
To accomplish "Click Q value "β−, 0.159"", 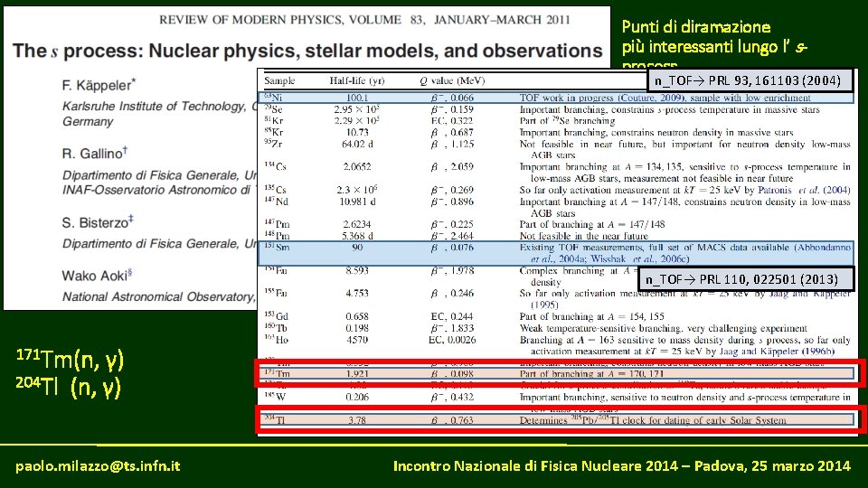I will point(452,109).
